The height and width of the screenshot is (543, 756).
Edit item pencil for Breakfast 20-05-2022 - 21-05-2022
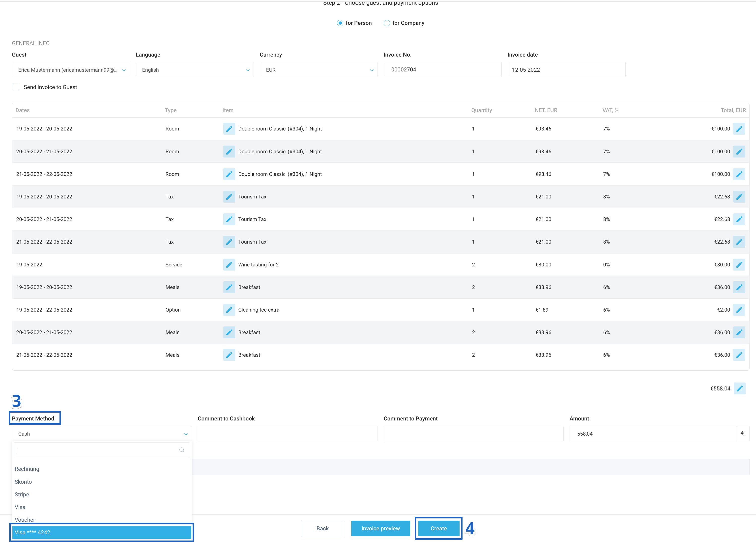229,332
